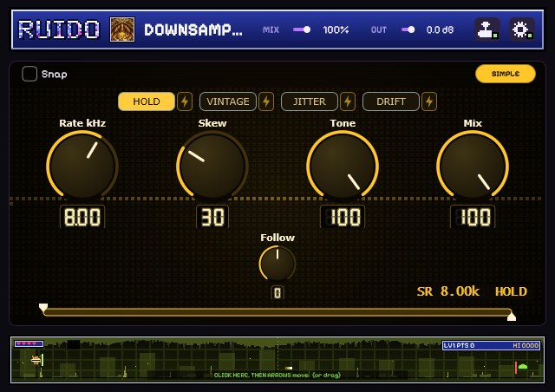Screen dimensions: 555x392
Task: Click the lightning bolt next to JITTER
Action: pyautogui.click(x=348, y=101)
